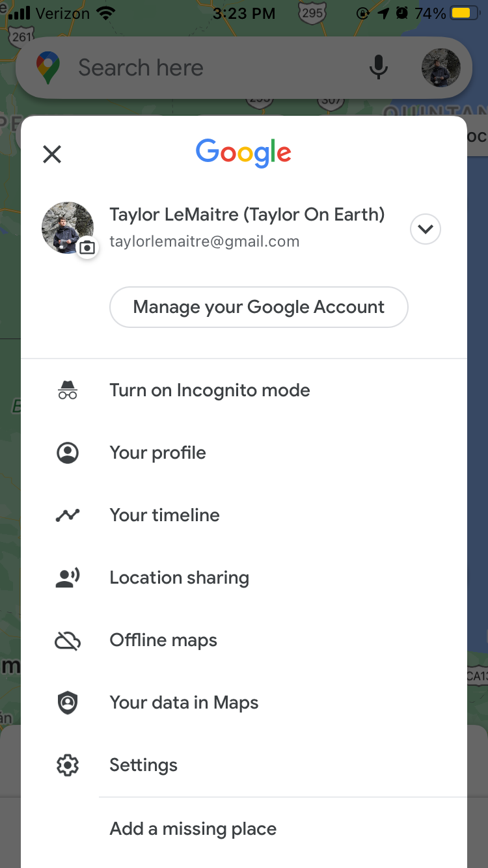Open Offline maps menu item
488x868 pixels.
pyautogui.click(x=163, y=640)
